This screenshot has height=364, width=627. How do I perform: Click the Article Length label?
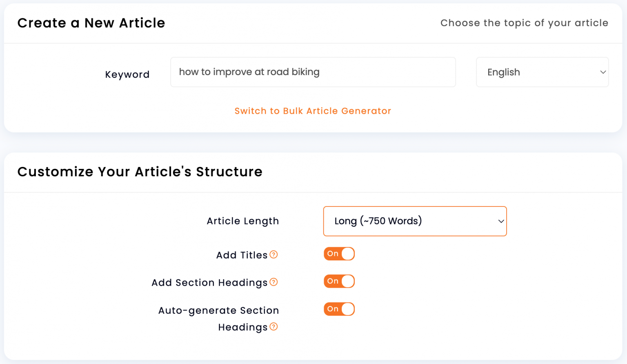tap(242, 221)
